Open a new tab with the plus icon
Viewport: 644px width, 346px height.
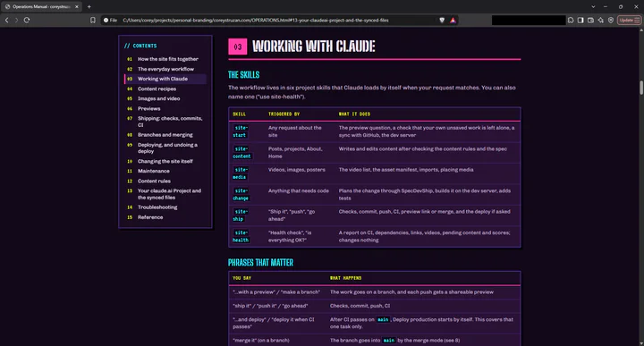coord(89,6)
